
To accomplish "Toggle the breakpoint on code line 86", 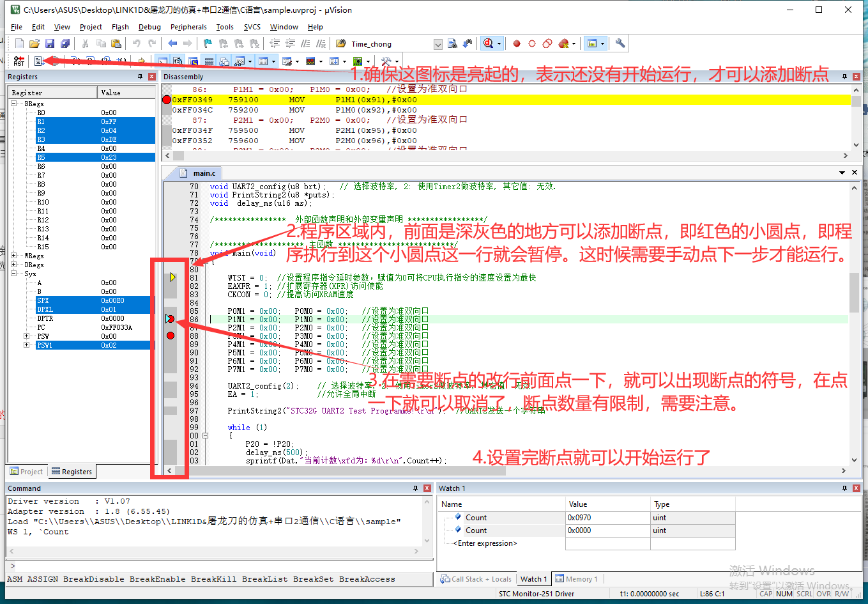I will point(170,319).
